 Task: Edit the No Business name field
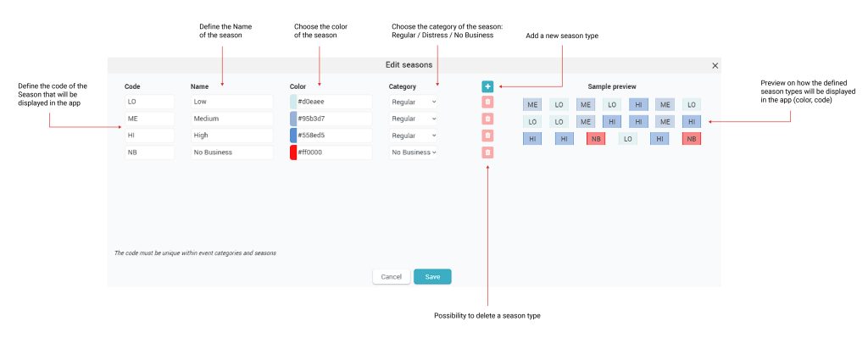click(232, 152)
